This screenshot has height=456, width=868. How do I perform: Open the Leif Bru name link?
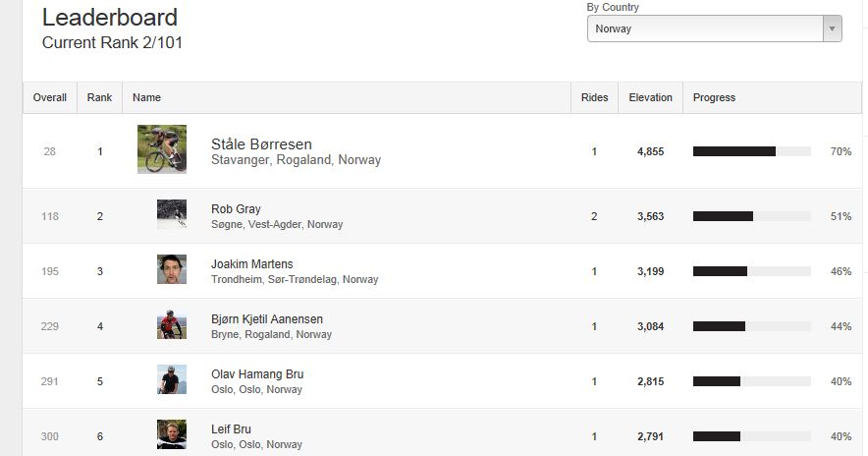(x=231, y=428)
